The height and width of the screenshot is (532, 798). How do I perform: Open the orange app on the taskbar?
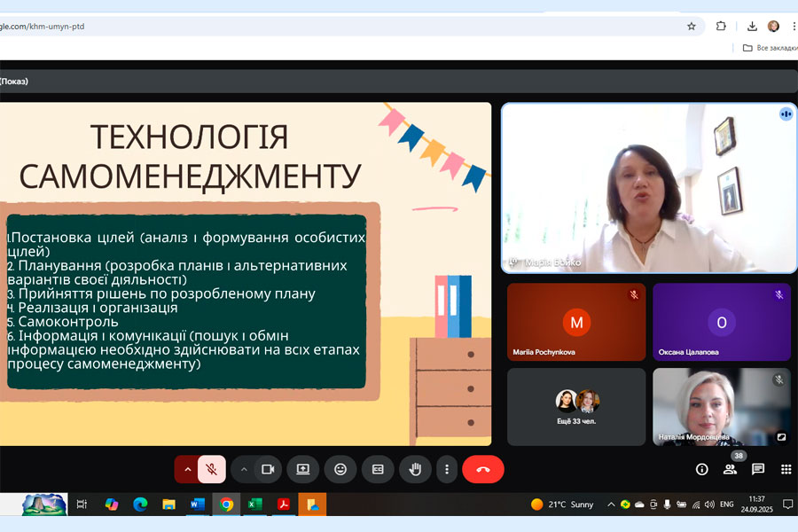pyautogui.click(x=312, y=505)
